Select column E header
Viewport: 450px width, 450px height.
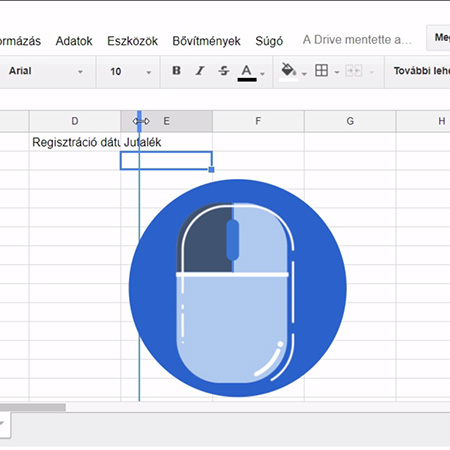point(166,121)
